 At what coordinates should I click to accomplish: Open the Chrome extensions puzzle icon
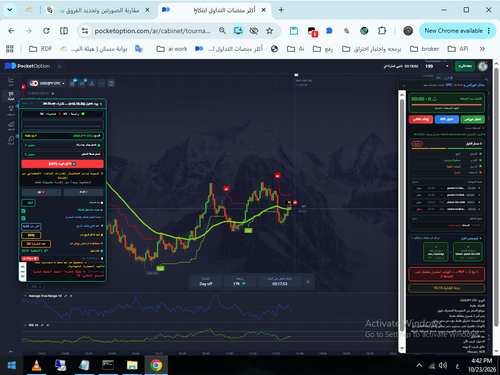(x=382, y=31)
